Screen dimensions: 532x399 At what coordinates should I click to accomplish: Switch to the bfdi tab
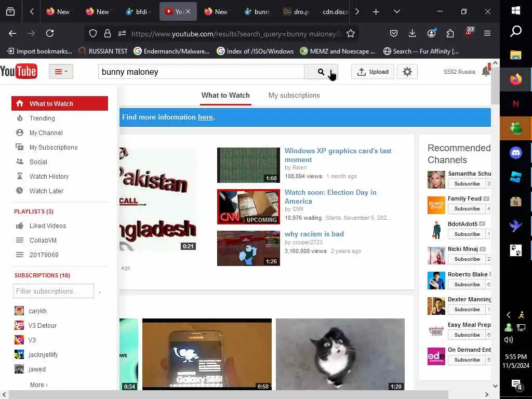[x=138, y=12]
